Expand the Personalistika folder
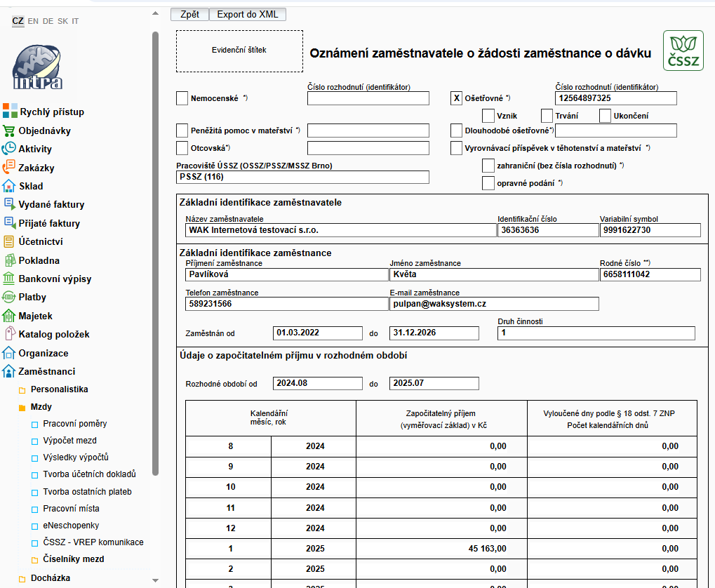715x588 pixels. coord(22,389)
